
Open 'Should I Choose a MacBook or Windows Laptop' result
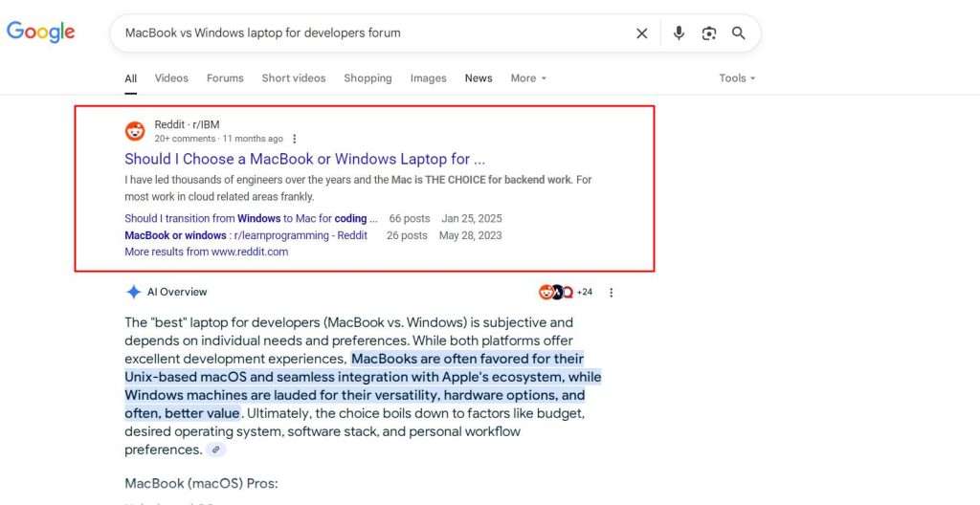point(304,159)
